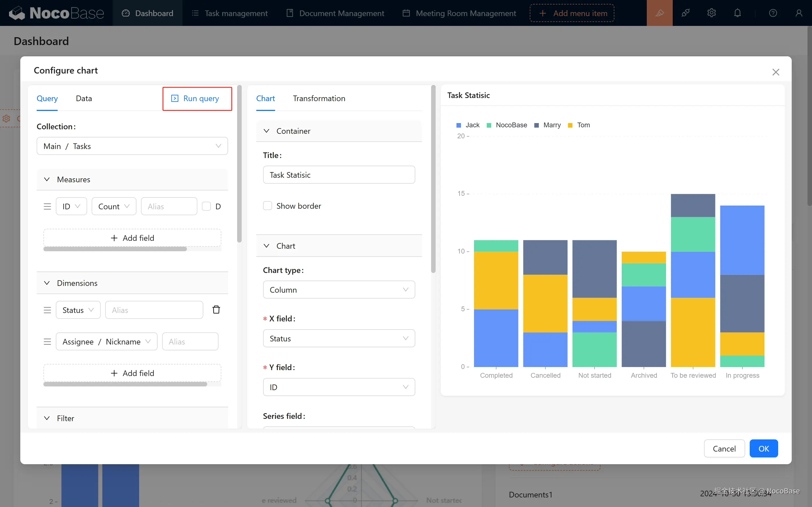Open the Main / Tasks collection dropdown
Screen dimensions: 812x507
click(132, 146)
